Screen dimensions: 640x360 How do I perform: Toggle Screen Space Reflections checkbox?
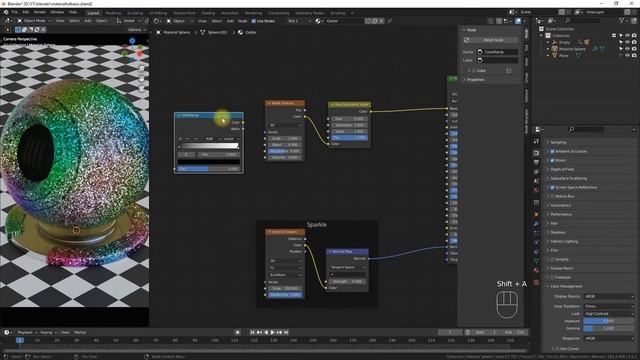click(552, 187)
